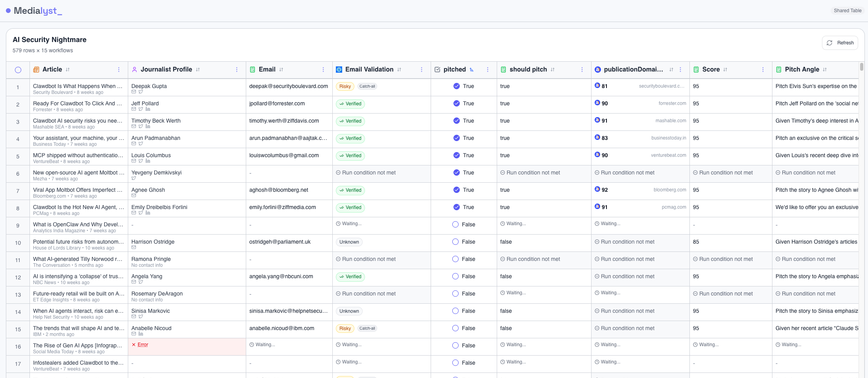
Task: Click the Score column sheet icon
Action: pos(696,70)
